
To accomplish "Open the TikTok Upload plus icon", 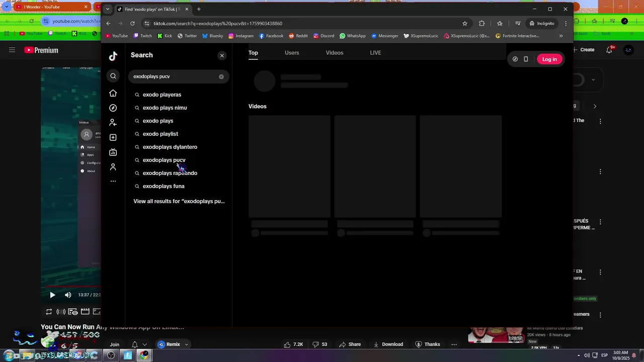I will point(113,137).
